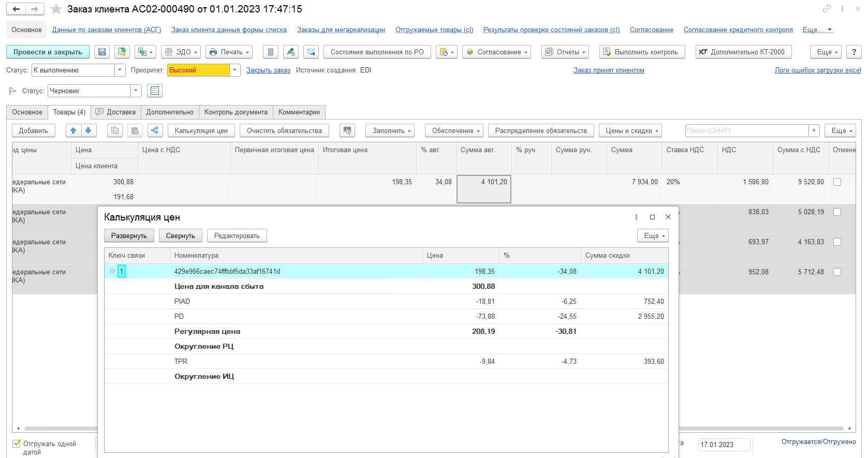Screen dimensions: 868x458
Task: Click the Закрыть заказ link
Action: 268,70
